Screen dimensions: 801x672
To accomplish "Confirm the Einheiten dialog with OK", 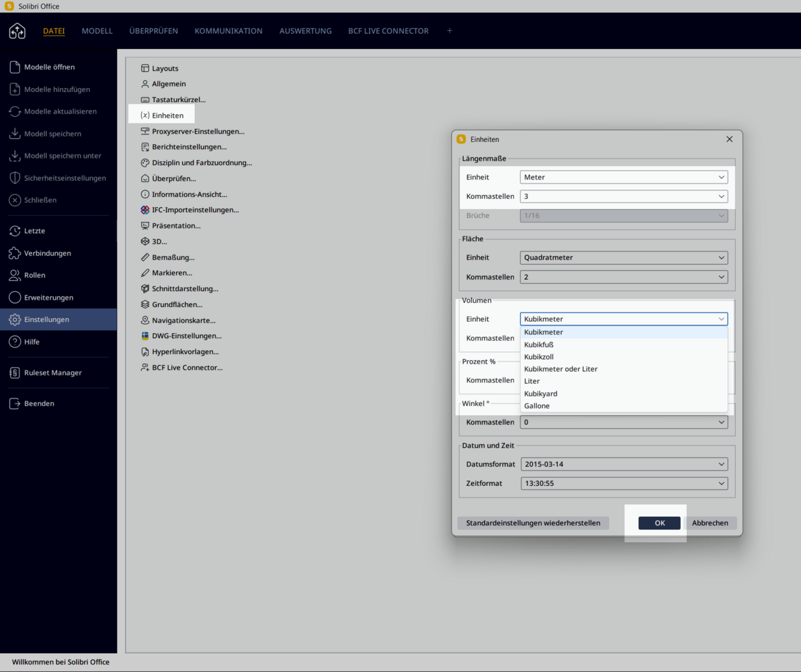I will (x=659, y=523).
